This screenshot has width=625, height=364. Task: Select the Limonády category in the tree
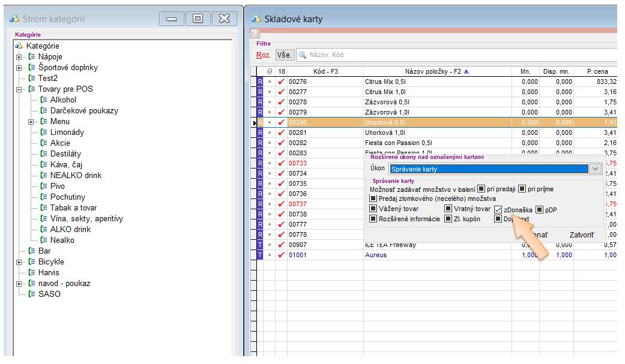[67, 133]
